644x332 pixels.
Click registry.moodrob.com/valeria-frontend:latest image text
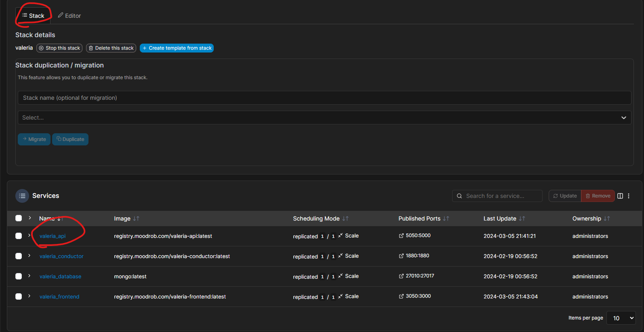170,297
